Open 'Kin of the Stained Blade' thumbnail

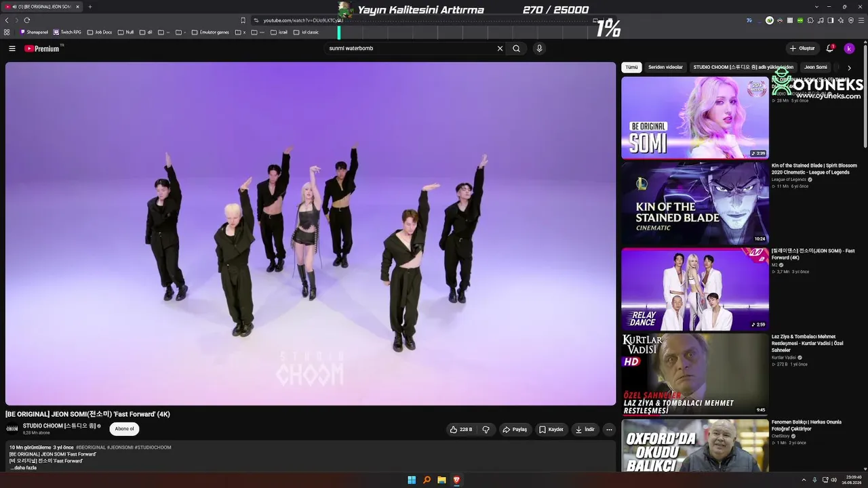click(x=695, y=203)
